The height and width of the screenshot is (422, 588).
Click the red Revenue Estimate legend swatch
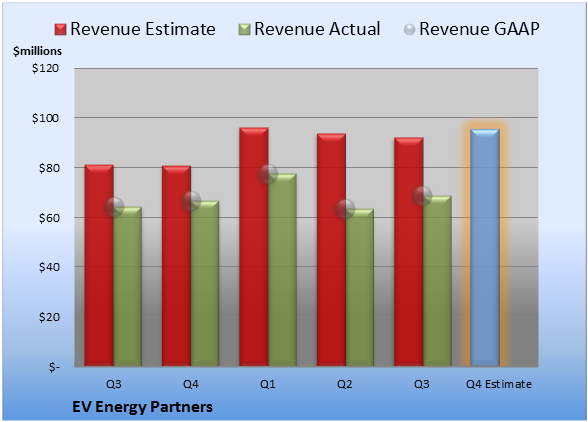click(x=60, y=29)
